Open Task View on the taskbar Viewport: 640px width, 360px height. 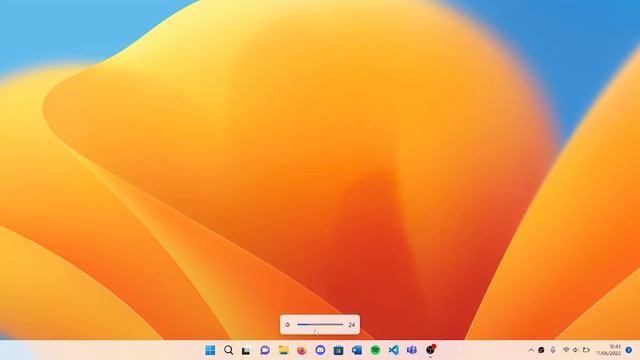coord(246,351)
